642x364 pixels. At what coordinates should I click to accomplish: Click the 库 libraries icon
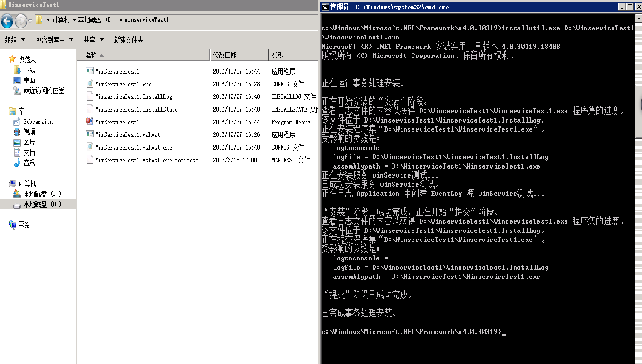12,111
